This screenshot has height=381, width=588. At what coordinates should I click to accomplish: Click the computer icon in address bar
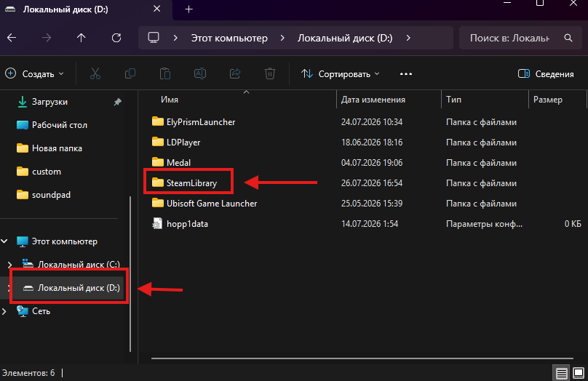[x=154, y=38]
